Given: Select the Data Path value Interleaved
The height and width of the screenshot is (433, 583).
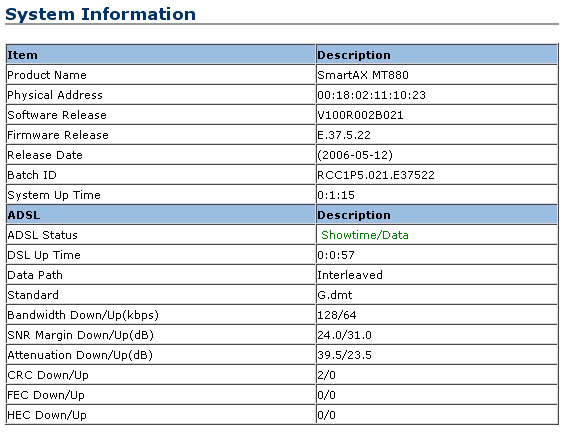Looking at the screenshot, I should [x=350, y=275].
